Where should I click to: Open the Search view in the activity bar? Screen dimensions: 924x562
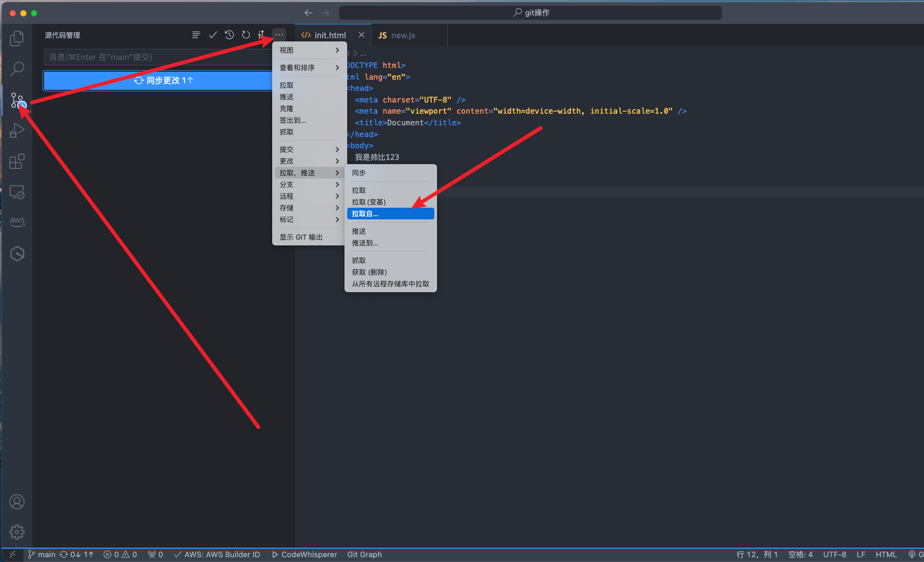pyautogui.click(x=17, y=69)
